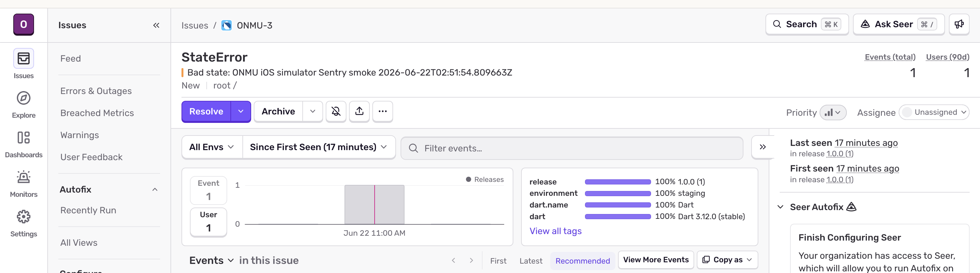The image size is (980, 273).
Task: Open Errors & Outages view
Action: coord(96,91)
